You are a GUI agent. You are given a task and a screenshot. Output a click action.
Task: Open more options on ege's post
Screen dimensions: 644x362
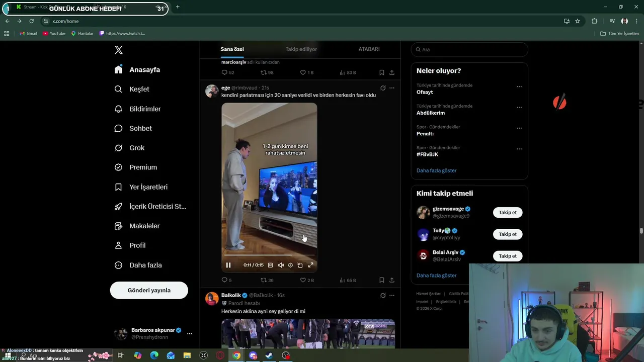coord(392,88)
